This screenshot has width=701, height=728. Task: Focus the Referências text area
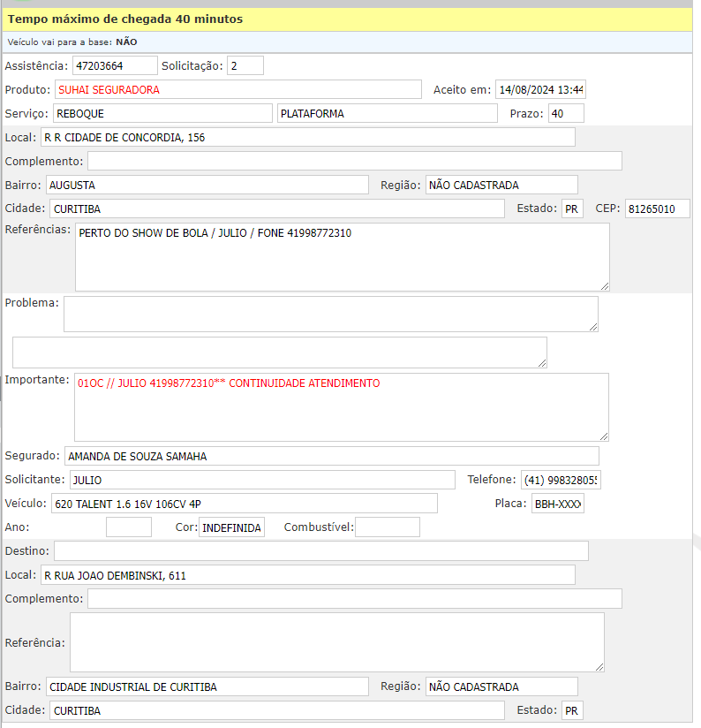pos(342,256)
